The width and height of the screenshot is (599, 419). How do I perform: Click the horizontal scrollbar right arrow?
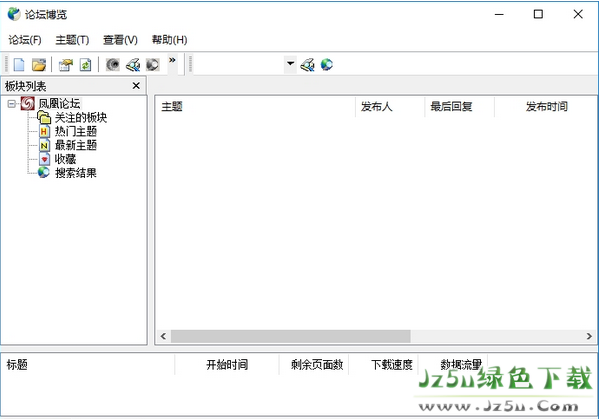(x=589, y=336)
